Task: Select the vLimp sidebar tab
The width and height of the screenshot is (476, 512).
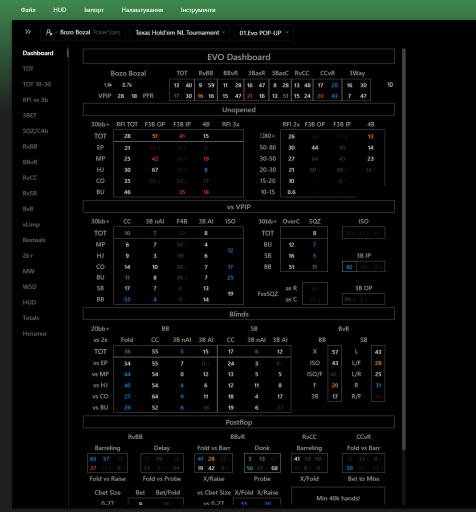Action: [31, 224]
